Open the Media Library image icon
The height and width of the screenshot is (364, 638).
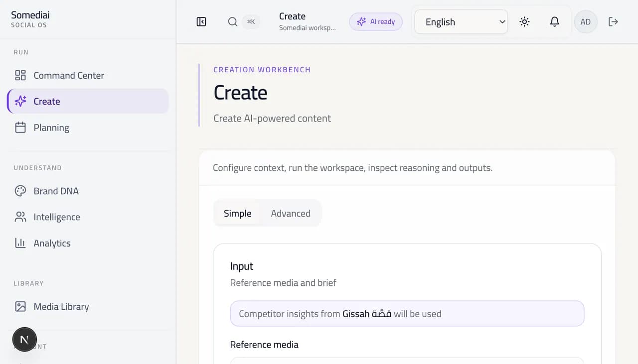[20, 306]
